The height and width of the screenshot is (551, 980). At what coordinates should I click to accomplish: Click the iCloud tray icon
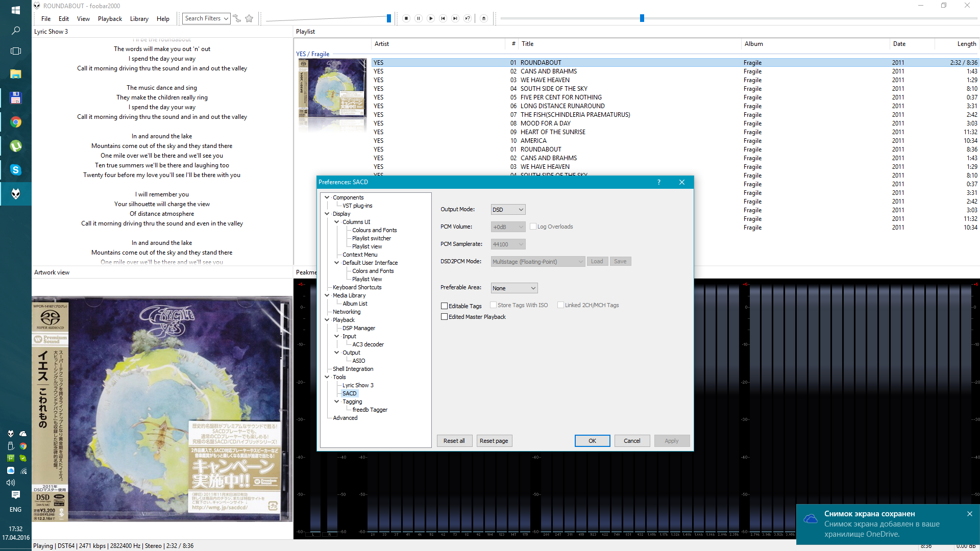click(11, 470)
